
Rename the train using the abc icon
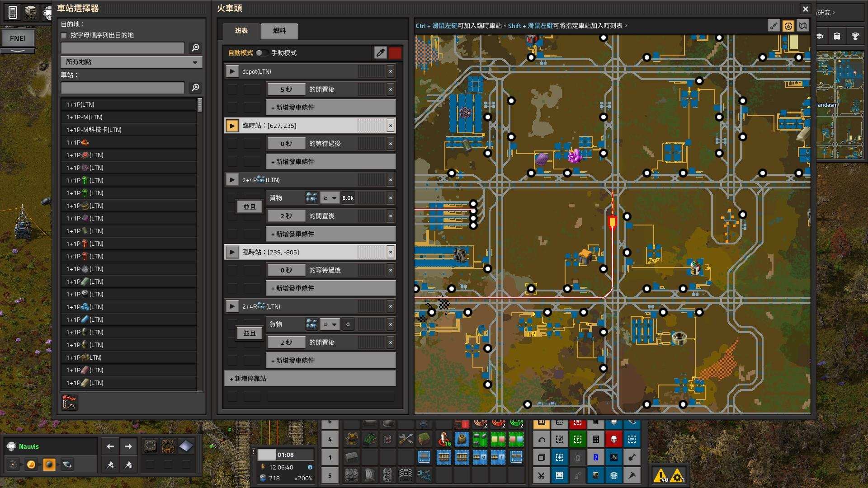774,26
